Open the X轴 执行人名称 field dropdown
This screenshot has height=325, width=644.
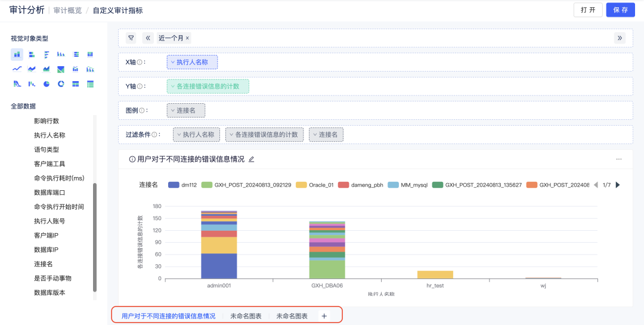[192, 63]
